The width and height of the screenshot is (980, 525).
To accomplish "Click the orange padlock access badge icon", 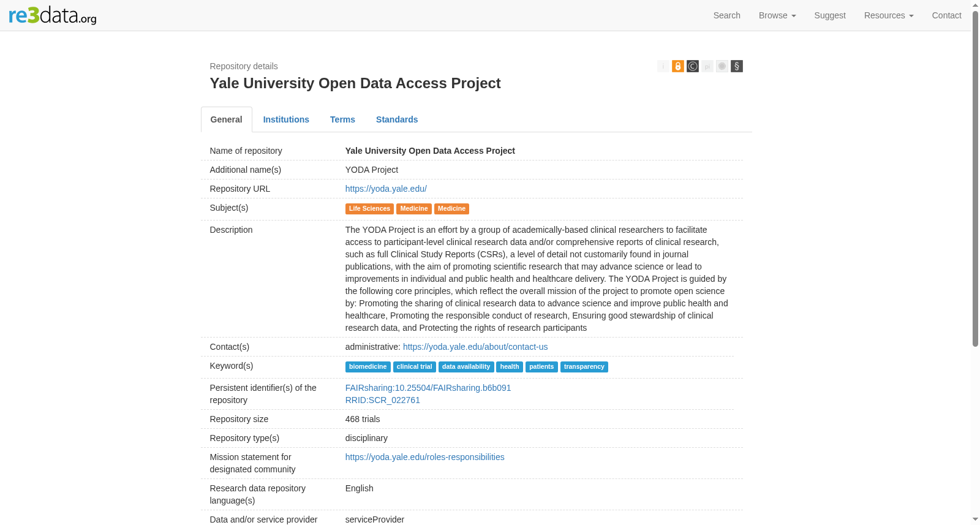I will pyautogui.click(x=678, y=66).
